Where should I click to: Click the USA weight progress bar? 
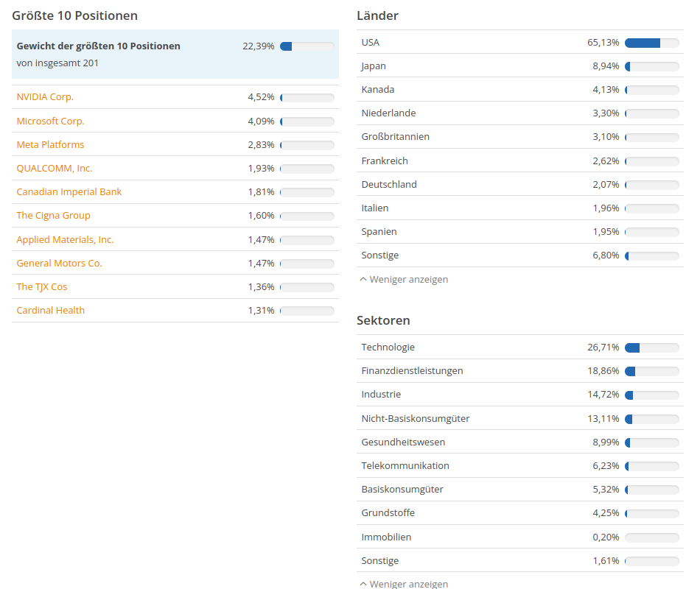click(x=651, y=43)
